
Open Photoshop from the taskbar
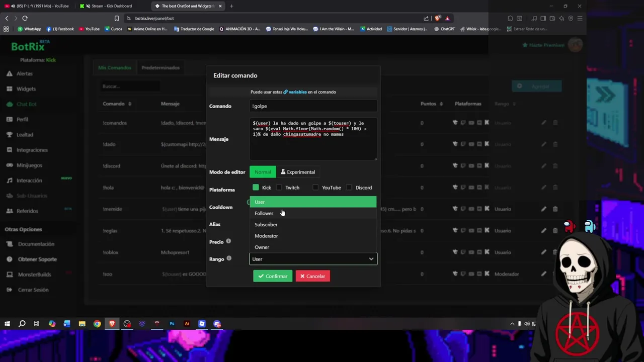[x=172, y=324]
